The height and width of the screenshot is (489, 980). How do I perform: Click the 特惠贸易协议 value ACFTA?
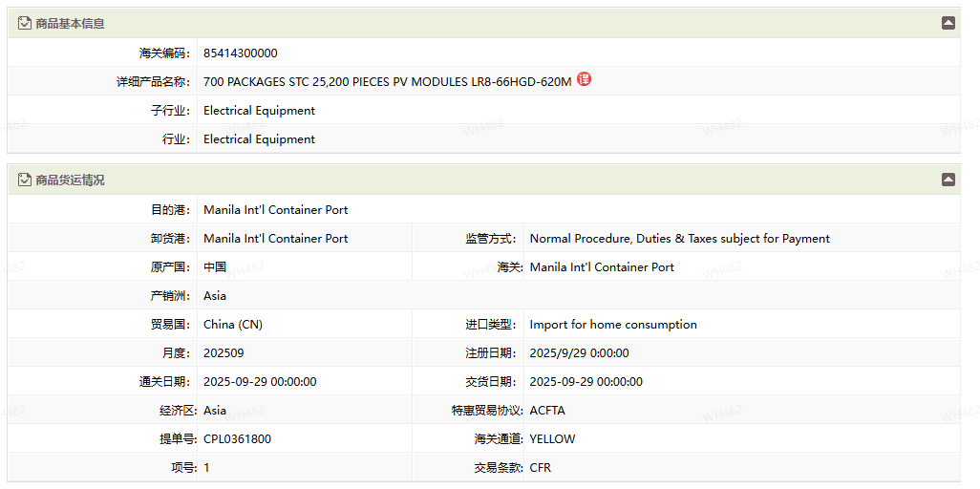point(547,411)
